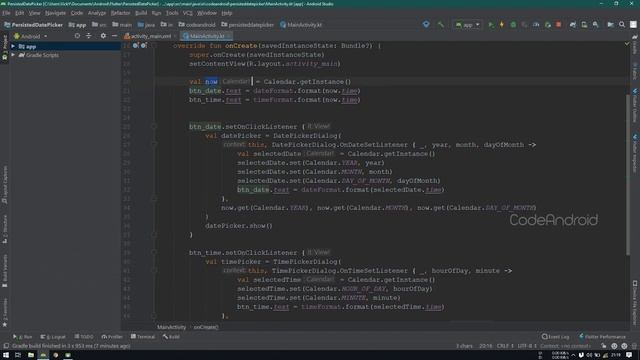The image size is (640, 360).
Task: Hide the Project panel with minus icon
Action: [x=114, y=36]
